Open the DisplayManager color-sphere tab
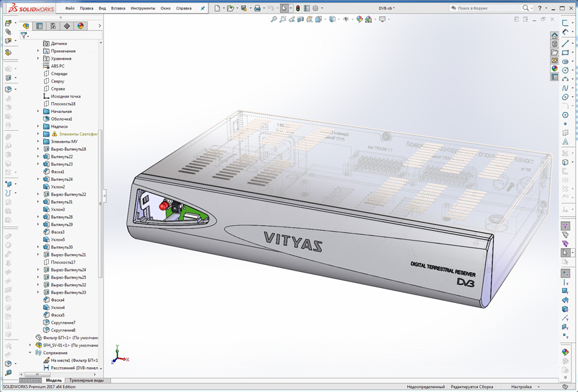 pyautogui.click(x=80, y=26)
